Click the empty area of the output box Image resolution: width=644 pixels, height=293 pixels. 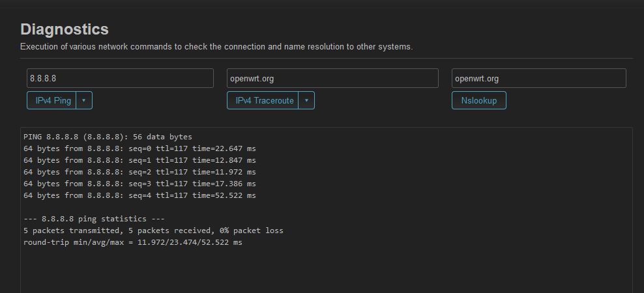326,269
